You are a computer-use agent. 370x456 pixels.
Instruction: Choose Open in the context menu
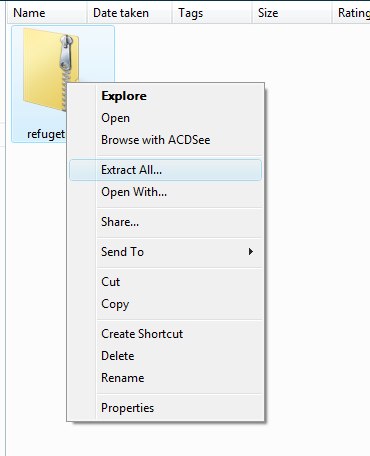(165, 118)
